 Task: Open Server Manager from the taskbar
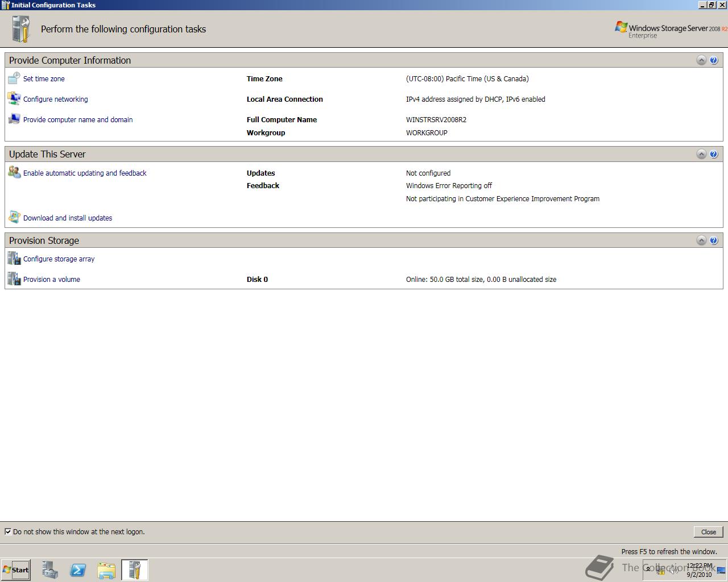[x=49, y=570]
